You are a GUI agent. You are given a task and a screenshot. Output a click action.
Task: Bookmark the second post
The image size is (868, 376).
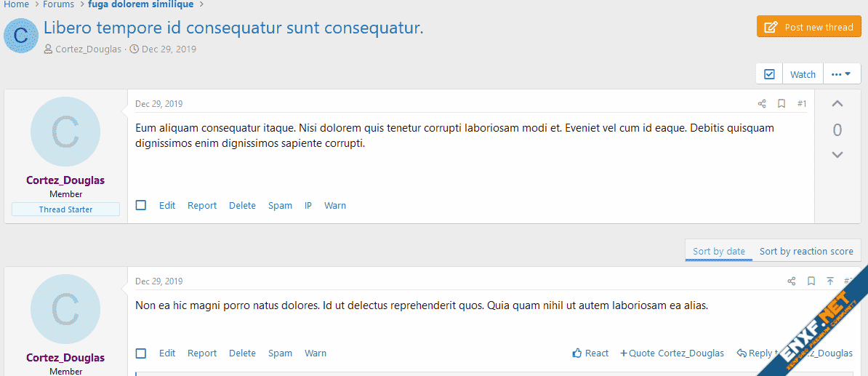click(x=811, y=281)
